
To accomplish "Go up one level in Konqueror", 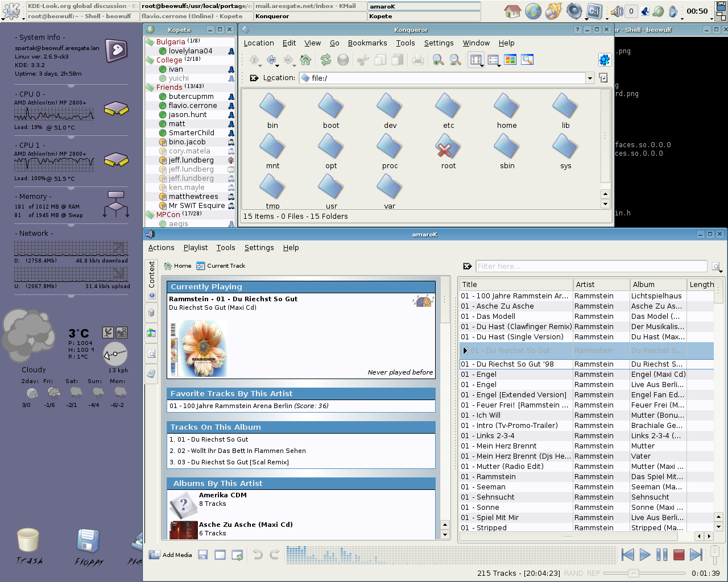I will point(254,60).
